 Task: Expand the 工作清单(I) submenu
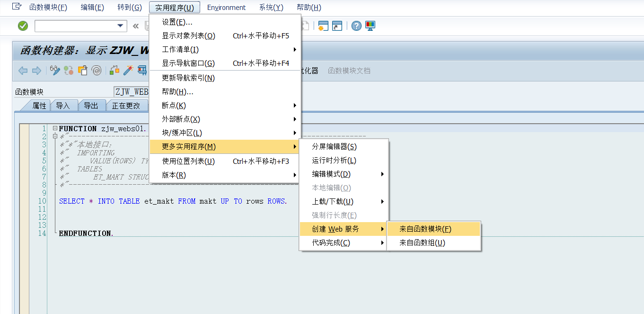tap(295, 50)
